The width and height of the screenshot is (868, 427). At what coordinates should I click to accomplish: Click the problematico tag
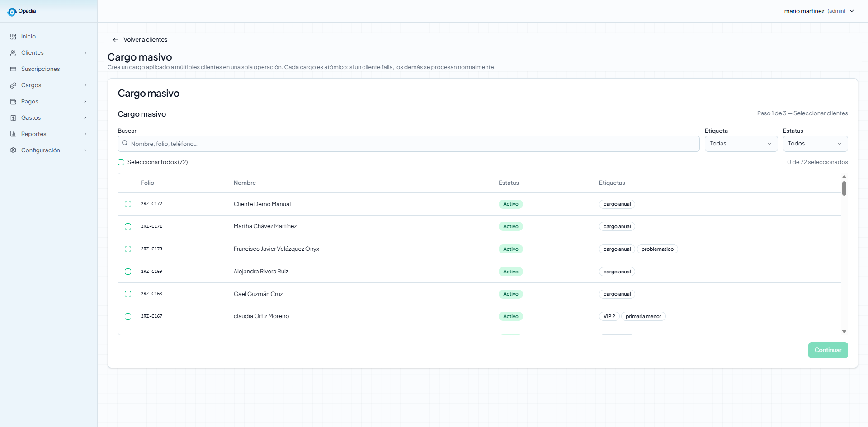click(657, 249)
